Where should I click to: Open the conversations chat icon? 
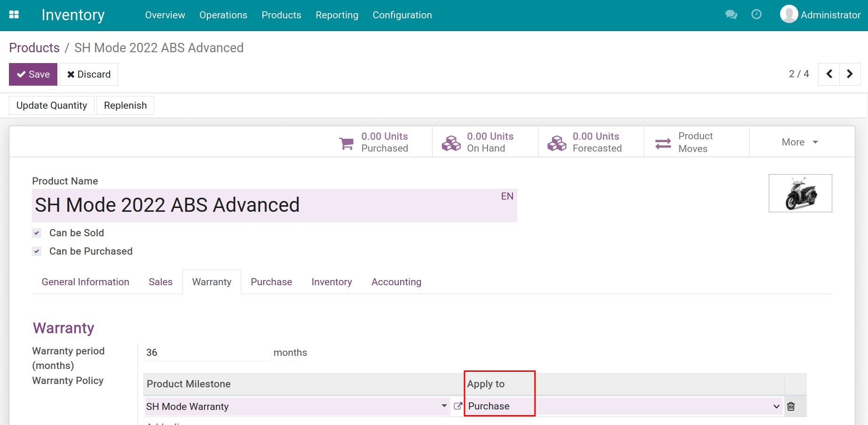point(731,15)
